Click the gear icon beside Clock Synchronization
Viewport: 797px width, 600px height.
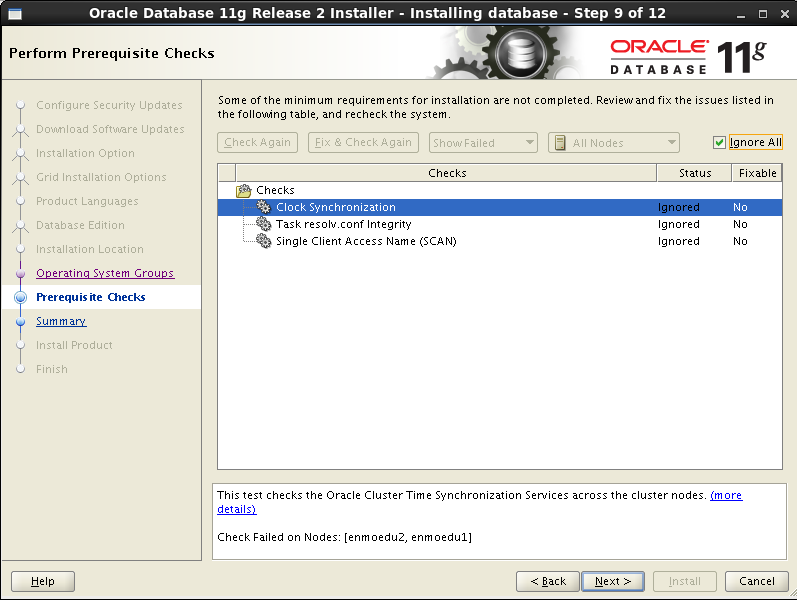263,207
